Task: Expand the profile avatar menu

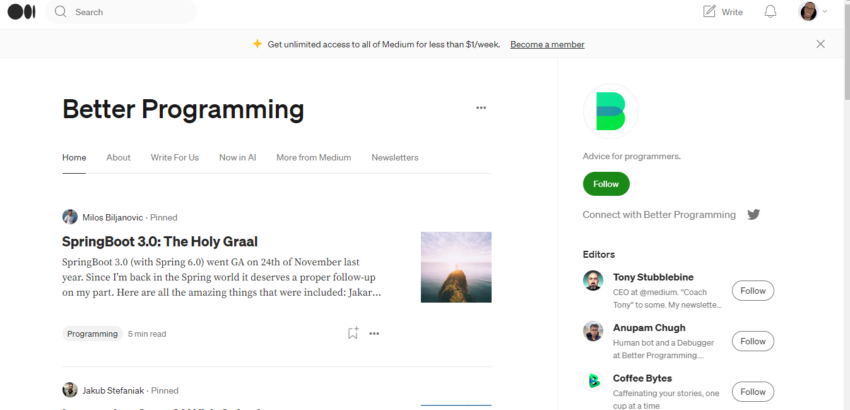Action: coord(812,12)
